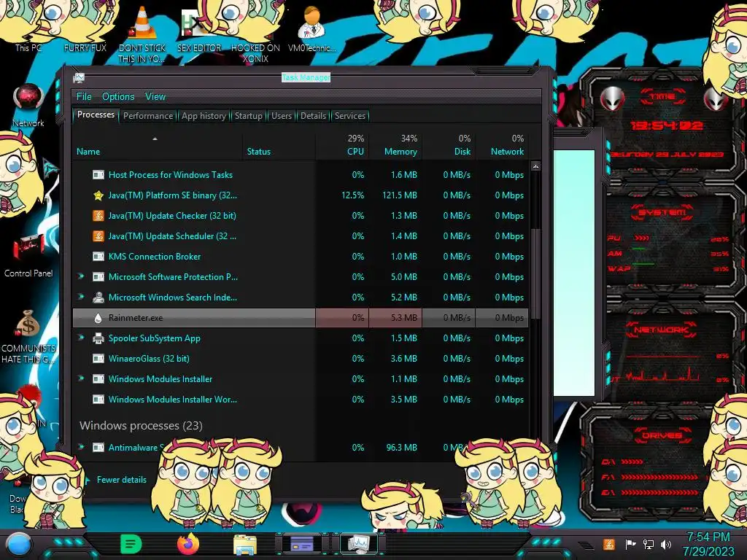This screenshot has height=560, width=747.
Task: Switch to the App history tab
Action: [x=204, y=116]
